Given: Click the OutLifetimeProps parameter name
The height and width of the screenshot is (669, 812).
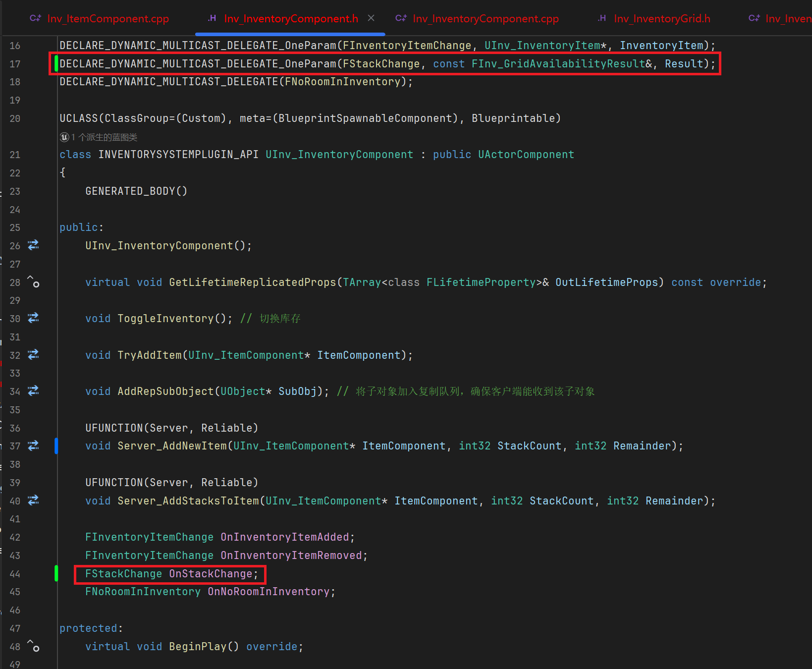Looking at the screenshot, I should tap(606, 282).
